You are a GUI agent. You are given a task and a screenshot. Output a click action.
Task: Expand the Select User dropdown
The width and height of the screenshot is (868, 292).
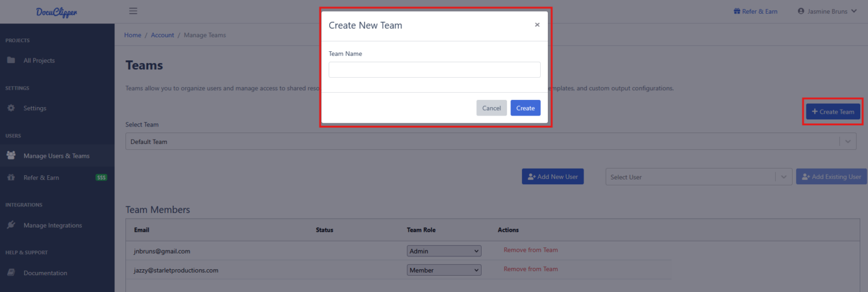[x=699, y=177]
